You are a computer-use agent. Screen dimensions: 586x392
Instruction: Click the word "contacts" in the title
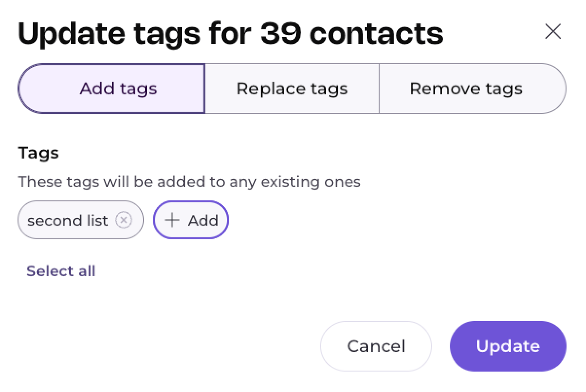[x=376, y=33]
